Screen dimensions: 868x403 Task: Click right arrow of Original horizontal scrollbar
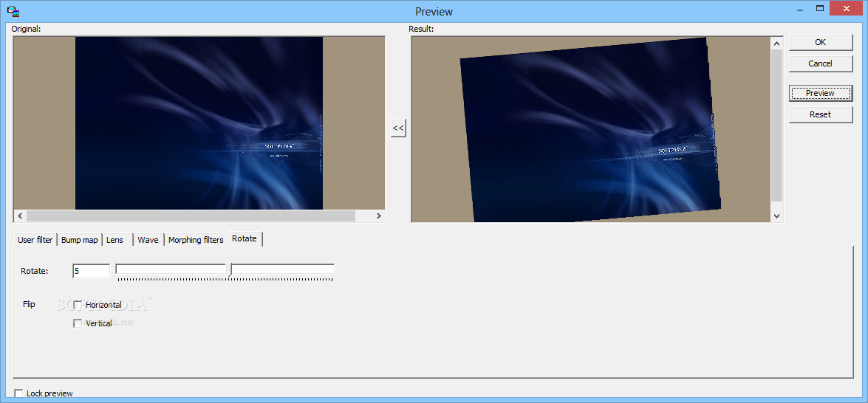(379, 216)
